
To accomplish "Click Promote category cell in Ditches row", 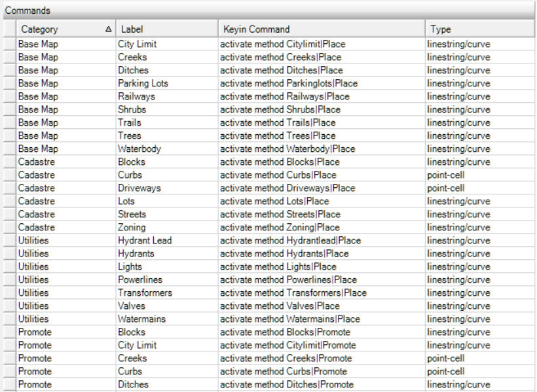I will (x=65, y=384).
